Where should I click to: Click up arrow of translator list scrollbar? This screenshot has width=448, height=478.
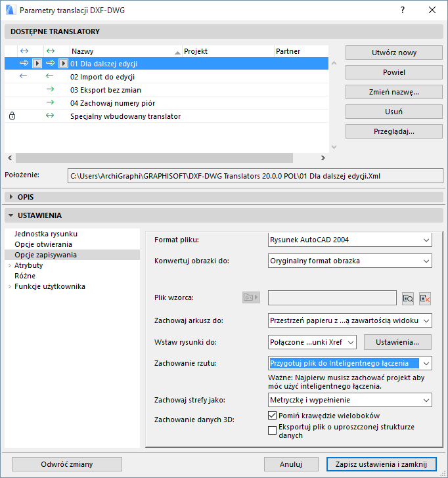[x=334, y=64]
